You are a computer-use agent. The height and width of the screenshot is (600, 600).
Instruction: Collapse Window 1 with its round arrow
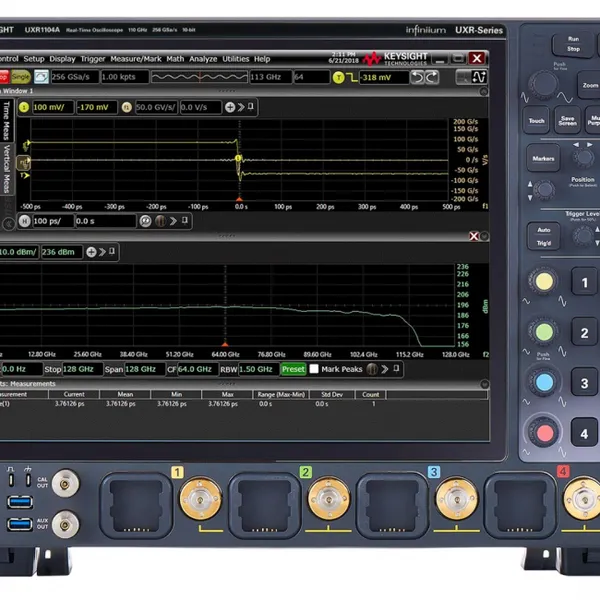click(x=484, y=91)
